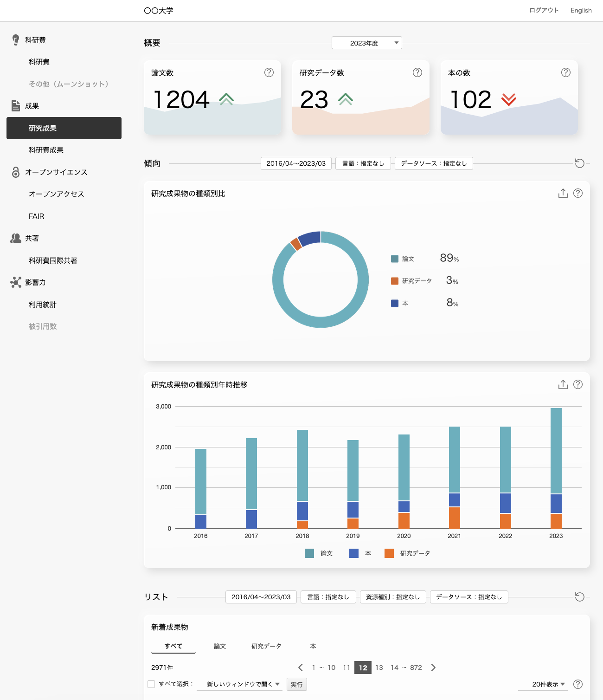The width and height of the screenshot is (603, 700).
Task: Open the リスト 言語：指定なし filter
Action: click(x=328, y=597)
